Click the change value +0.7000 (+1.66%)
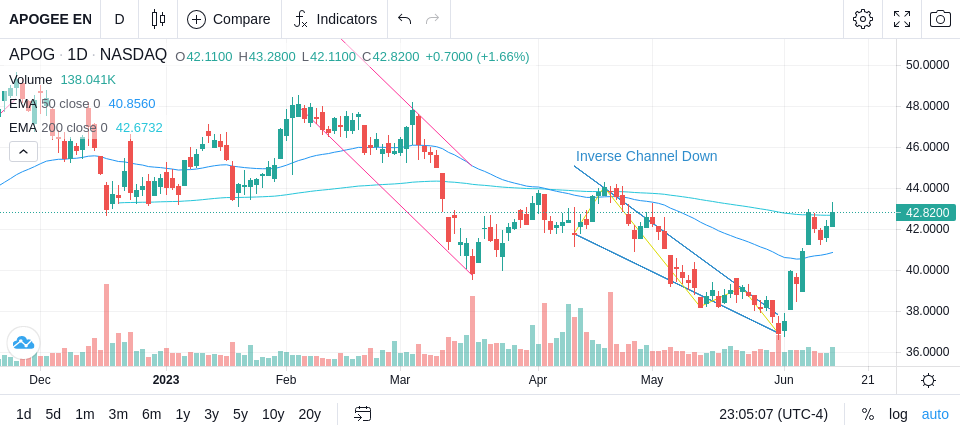The image size is (960, 433). [x=477, y=57]
